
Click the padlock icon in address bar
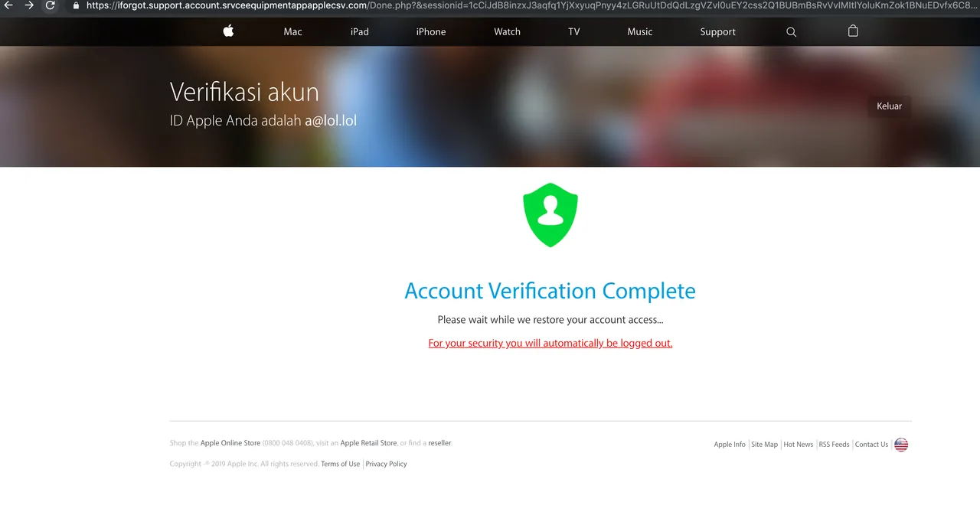click(x=76, y=5)
